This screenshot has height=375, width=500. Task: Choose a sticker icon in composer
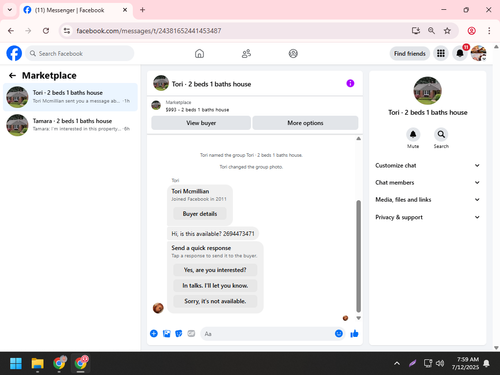[179, 333]
